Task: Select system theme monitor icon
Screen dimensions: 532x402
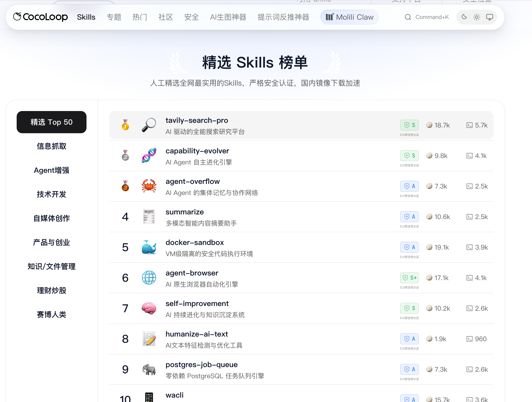Action: pos(490,17)
